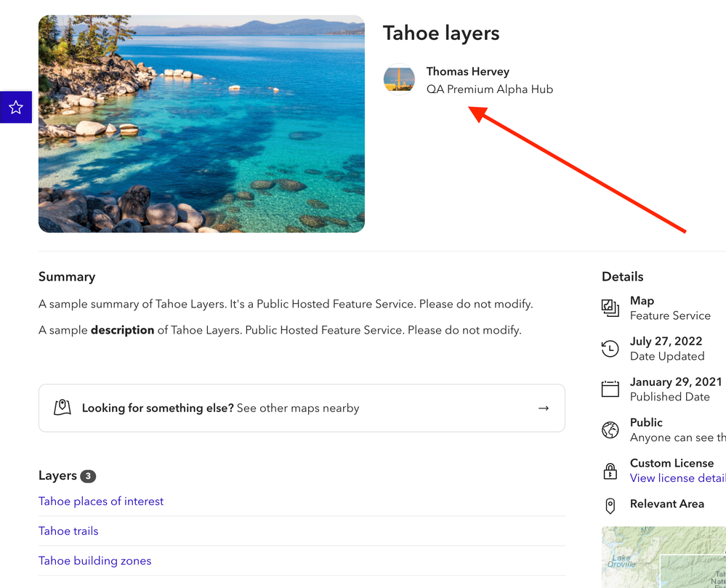Click Thomas Hervey's profile avatar
The image size is (726, 588).
click(x=399, y=80)
